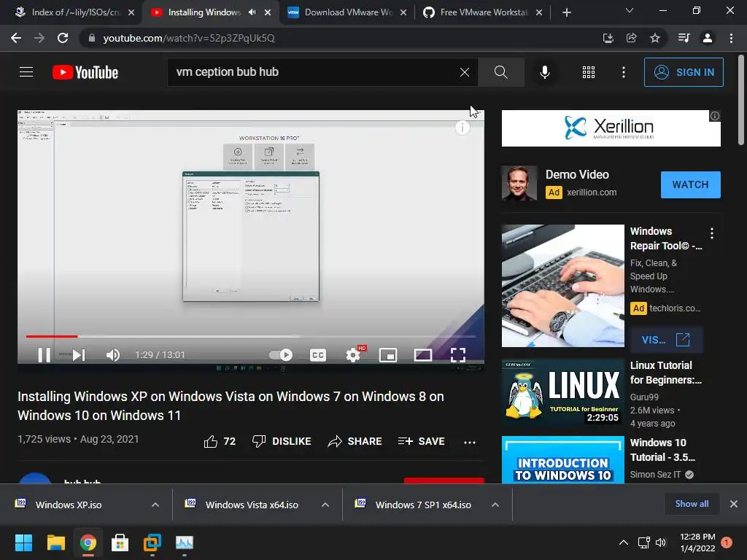
Task: Bookmark this page with star icon
Action: [x=655, y=38]
